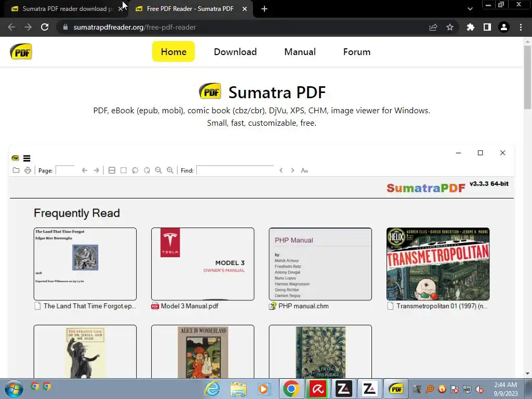Share this page icon in address bar
Viewport: 532px width, 399px height.
[x=433, y=27]
